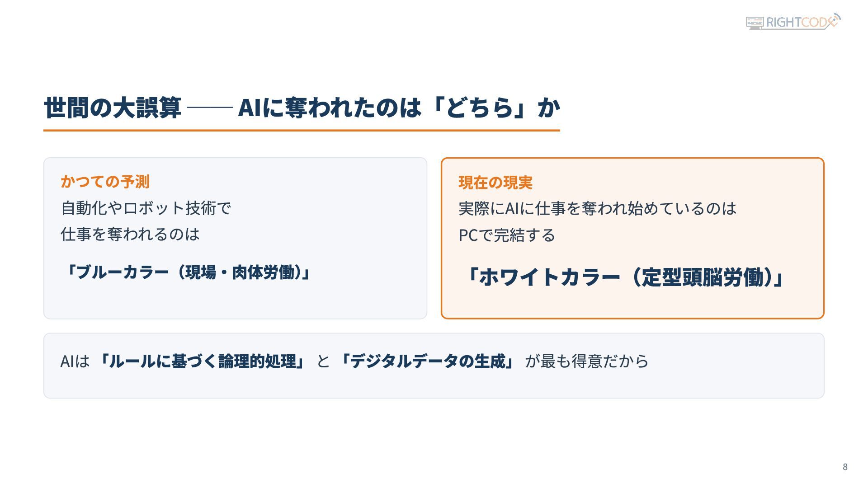Image resolution: width=868 pixels, height=488 pixels.
Task: Select the デジタルデータの生成 phrase
Action: (427, 361)
